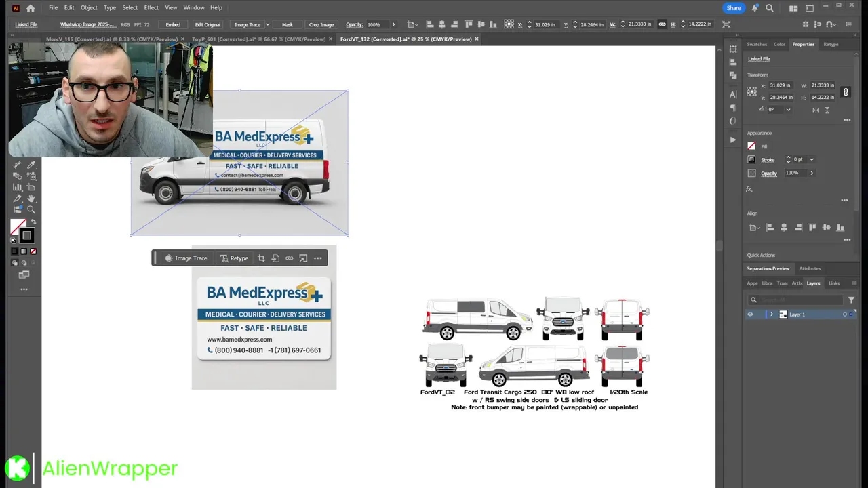This screenshot has height=488, width=868.
Task: Open Actions play icon in side dock
Action: 733,140
